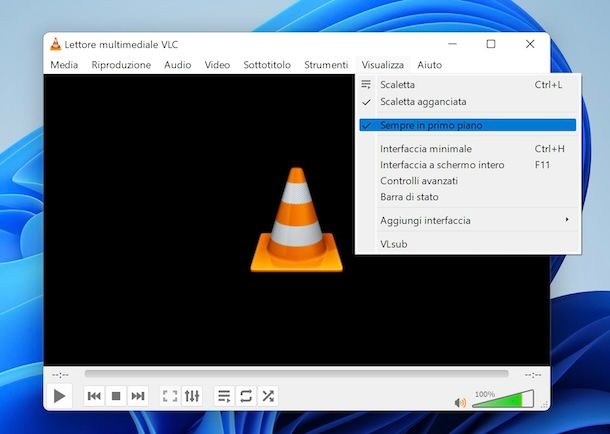Toggle loop repeat mode icon
Viewport: 610px width, 434px height.
coord(246,396)
